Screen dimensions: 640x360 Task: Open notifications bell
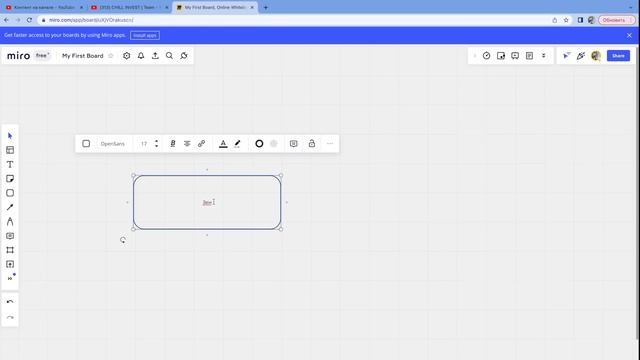click(x=141, y=56)
